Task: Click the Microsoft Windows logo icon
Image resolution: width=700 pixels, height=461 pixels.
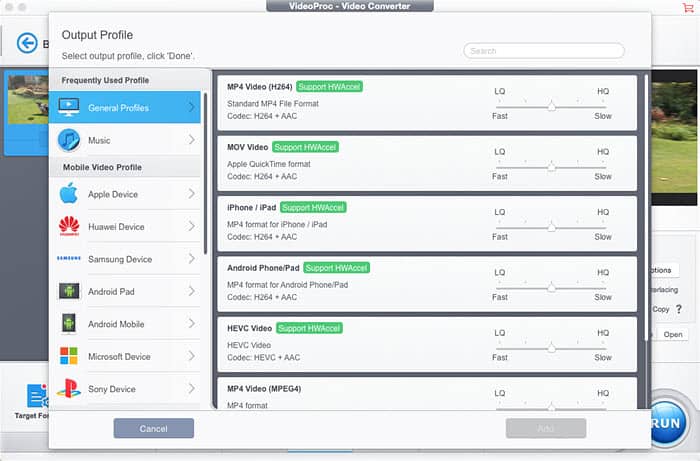Action: point(69,356)
